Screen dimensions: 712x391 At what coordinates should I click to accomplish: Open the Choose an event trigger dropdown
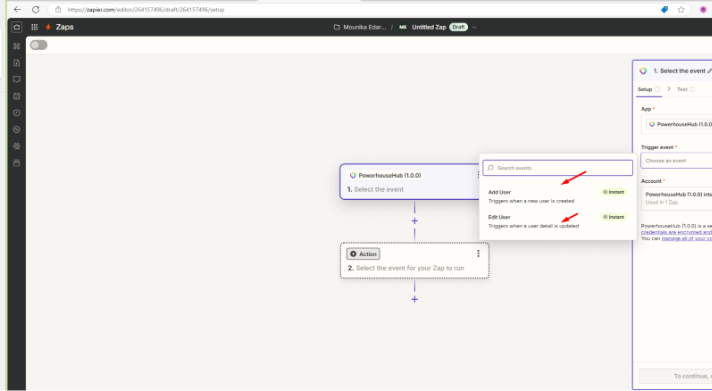click(677, 161)
